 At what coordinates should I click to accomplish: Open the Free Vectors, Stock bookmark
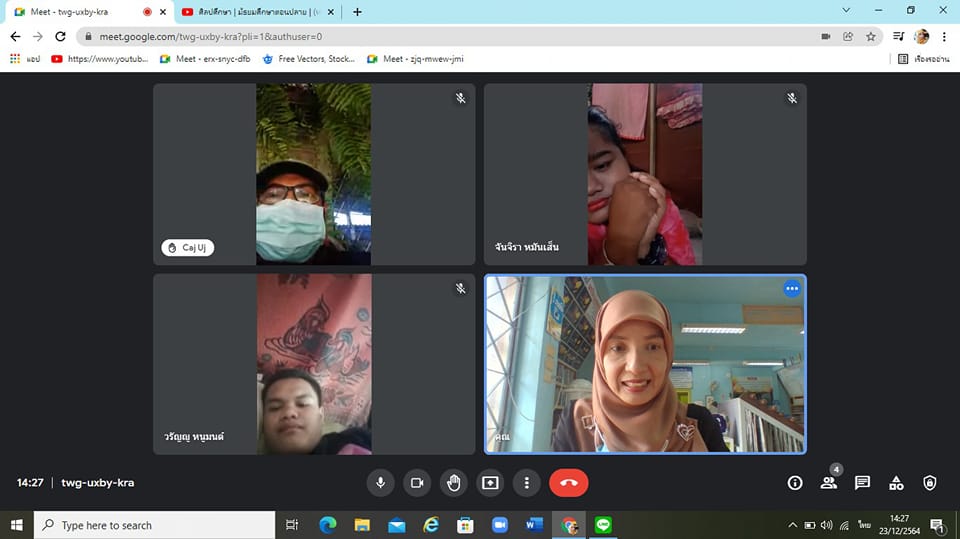[x=310, y=59]
